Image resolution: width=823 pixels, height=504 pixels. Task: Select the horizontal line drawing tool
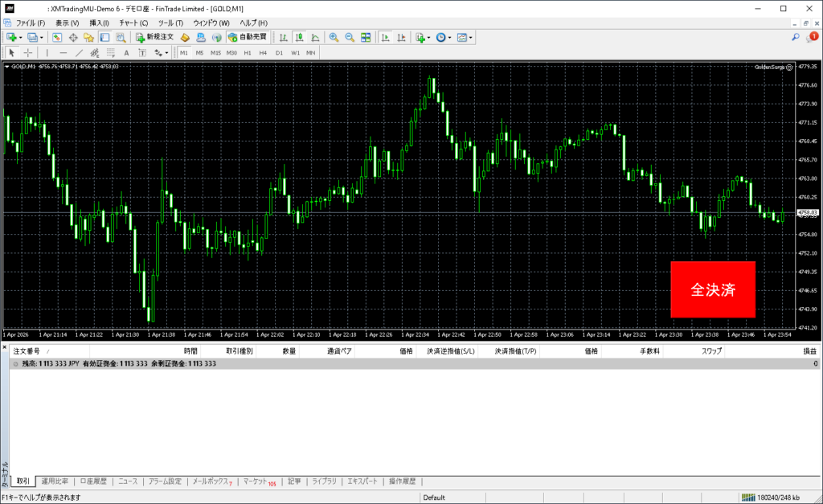click(63, 52)
